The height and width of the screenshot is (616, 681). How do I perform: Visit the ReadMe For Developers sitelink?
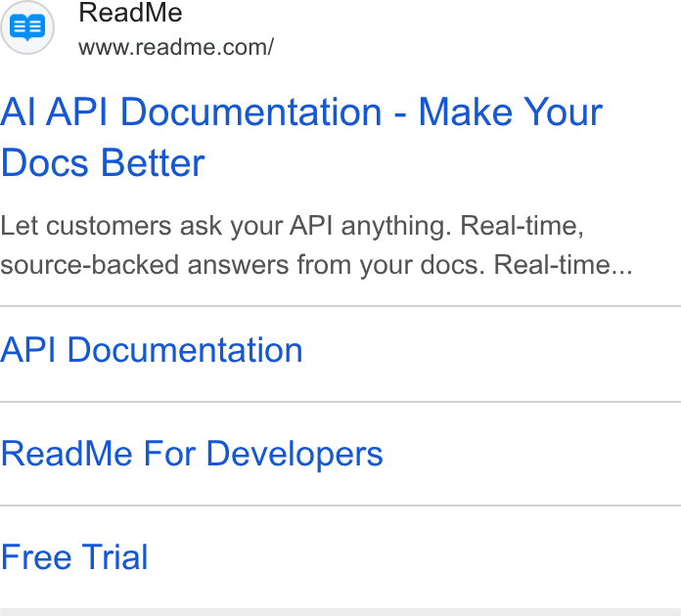(x=192, y=454)
